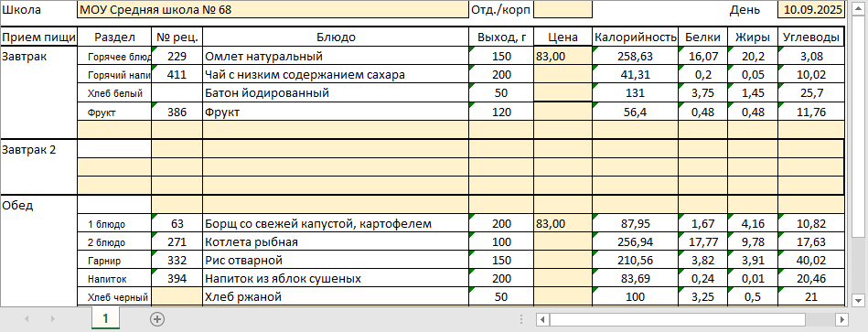Select calorie value 41,31
This screenshot has height=332, width=868.
coord(636,75)
